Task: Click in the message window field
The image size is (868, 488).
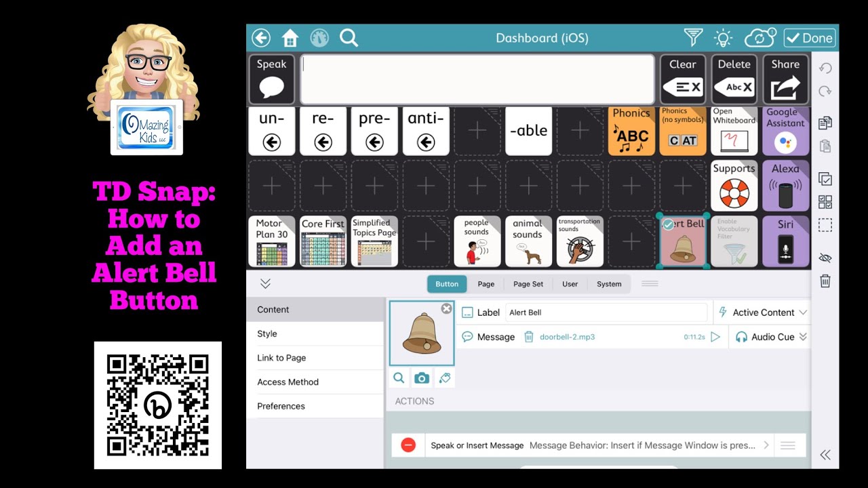Action: point(477,79)
